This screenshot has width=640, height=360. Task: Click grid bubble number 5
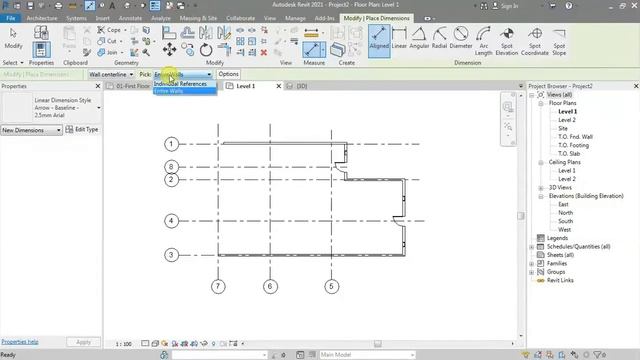coord(331,287)
